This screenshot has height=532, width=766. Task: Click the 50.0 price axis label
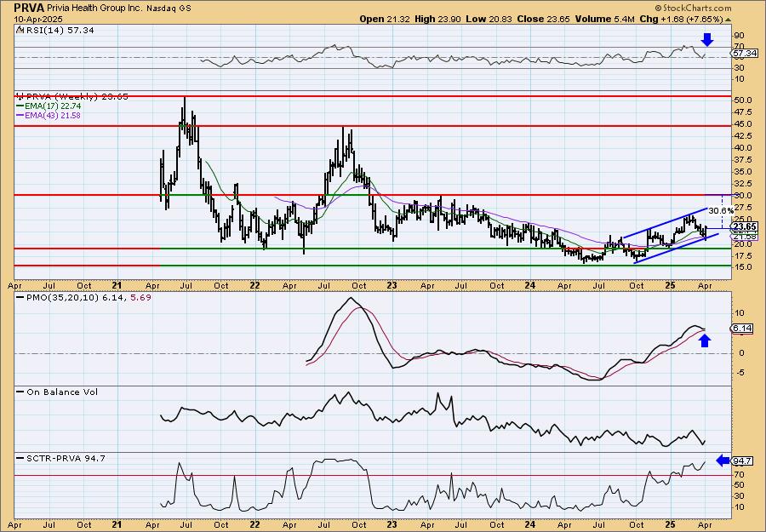(742, 100)
